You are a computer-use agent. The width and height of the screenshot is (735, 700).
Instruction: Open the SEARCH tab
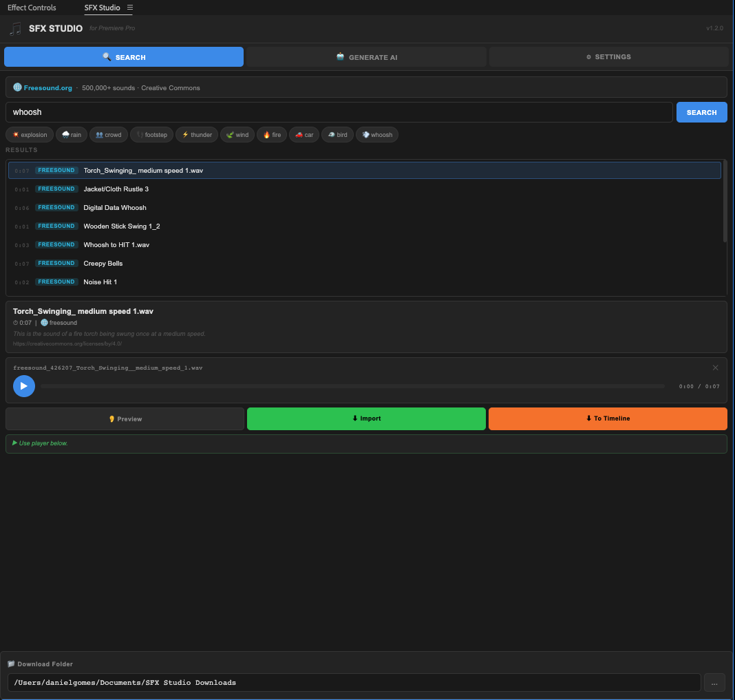click(124, 56)
